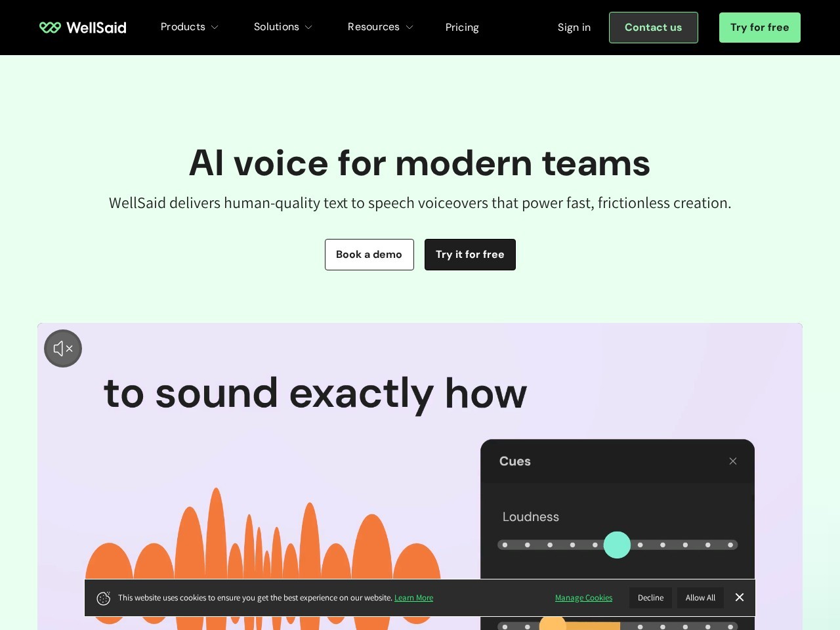Dismiss cookie banner with X icon
Screen dimensions: 840x630
click(740, 597)
